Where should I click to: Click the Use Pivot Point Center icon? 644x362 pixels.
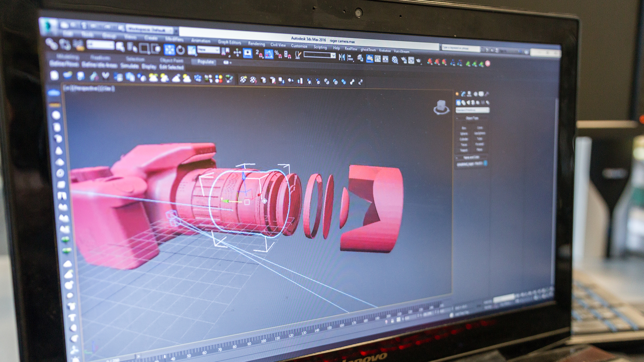[225, 52]
